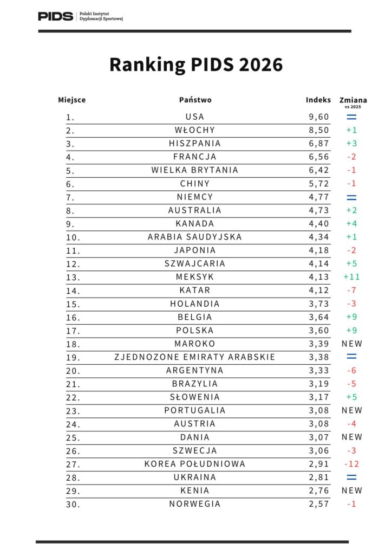Image resolution: width=392 pixels, height=555 pixels.
Task: Click the Indeks column header
Action: point(318,100)
